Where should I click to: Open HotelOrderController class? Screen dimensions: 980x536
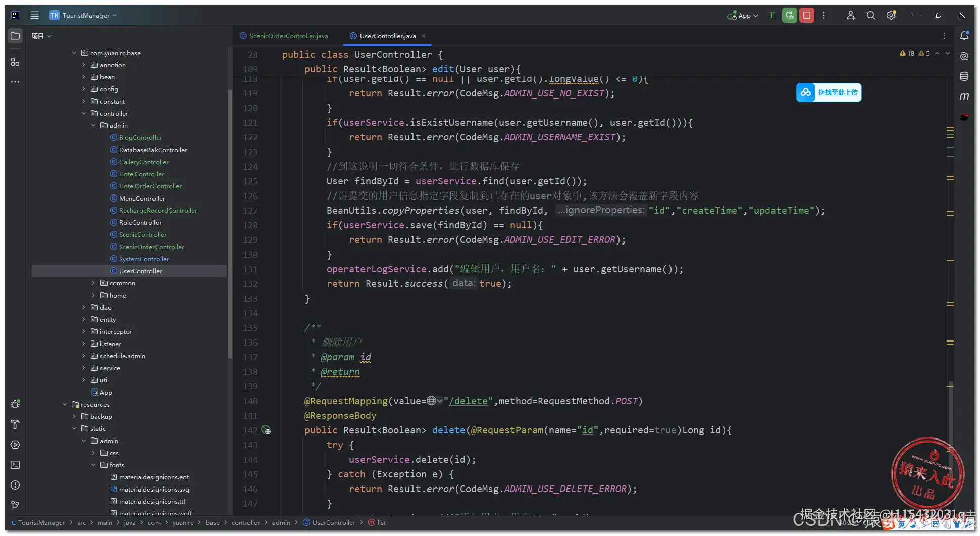(x=150, y=186)
